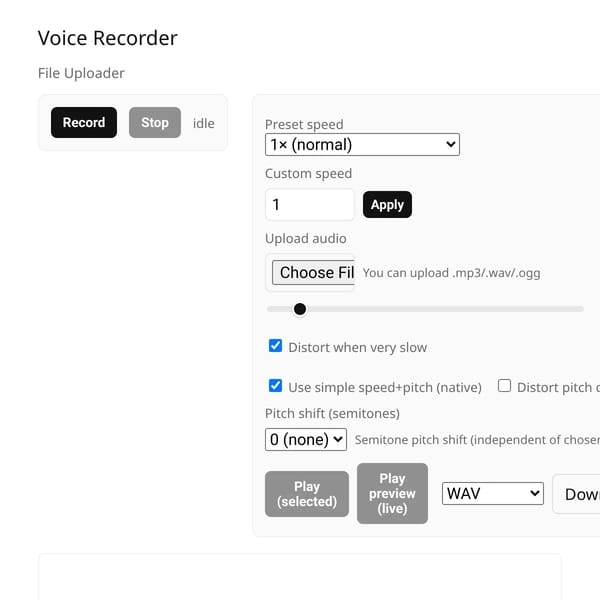The height and width of the screenshot is (600, 600).
Task: Open the WAV format dropdown
Action: [x=492, y=494]
